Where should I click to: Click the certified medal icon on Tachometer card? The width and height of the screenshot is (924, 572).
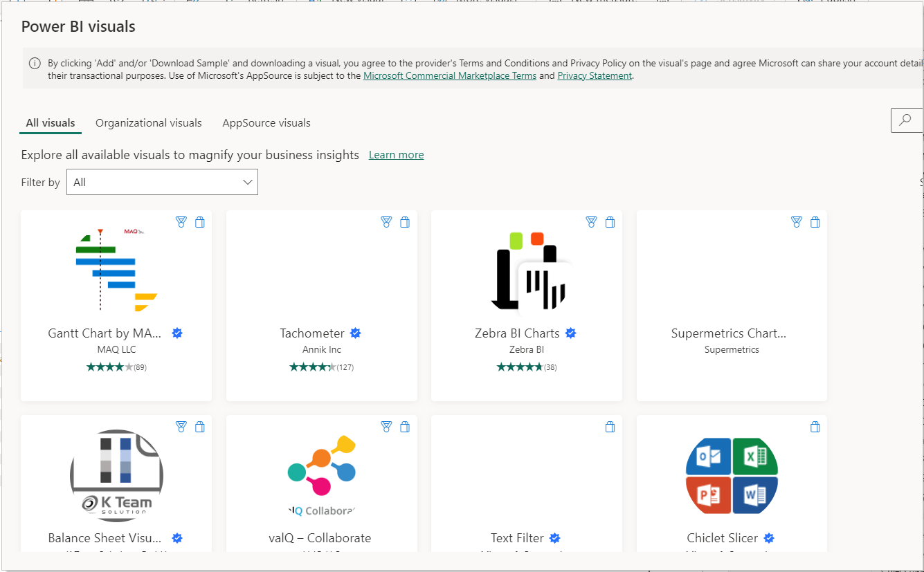[386, 222]
